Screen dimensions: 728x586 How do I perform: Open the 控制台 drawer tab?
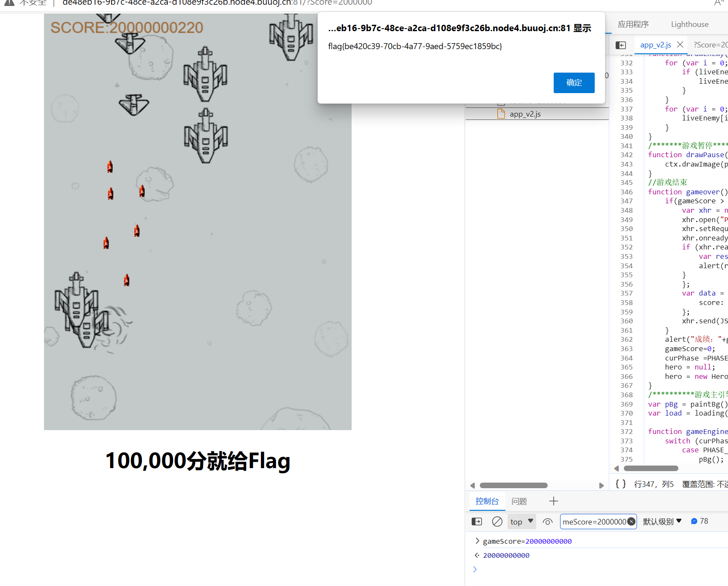[487, 501]
